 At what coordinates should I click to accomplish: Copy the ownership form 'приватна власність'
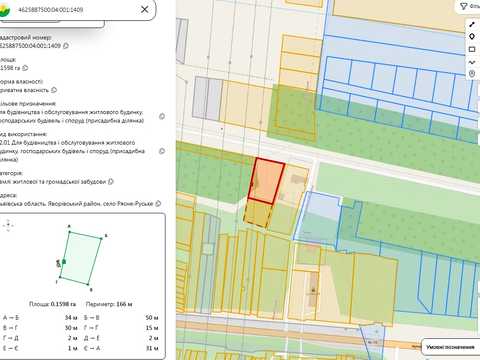tap(54, 90)
